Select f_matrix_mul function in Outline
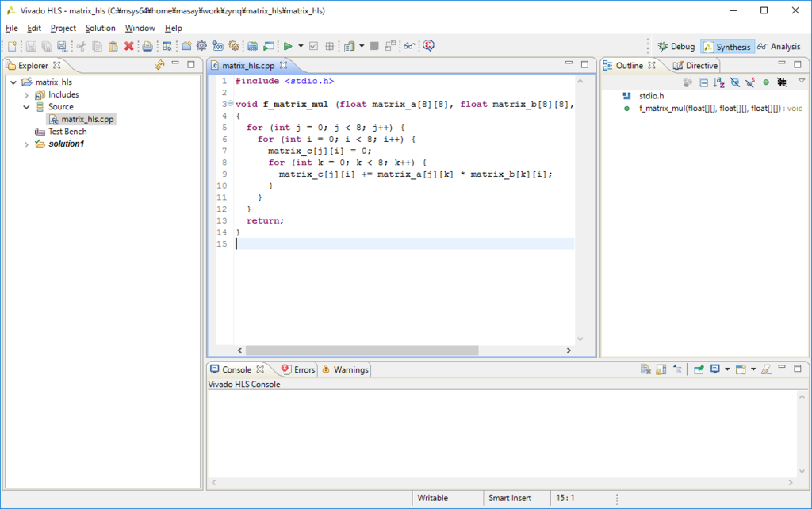This screenshot has width=812, height=509. [x=713, y=108]
